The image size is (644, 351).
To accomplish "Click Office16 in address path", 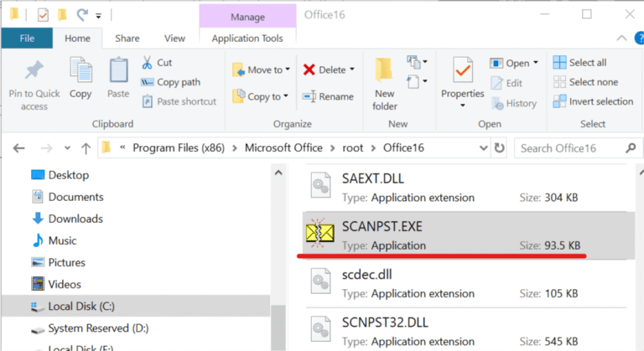I will 403,147.
